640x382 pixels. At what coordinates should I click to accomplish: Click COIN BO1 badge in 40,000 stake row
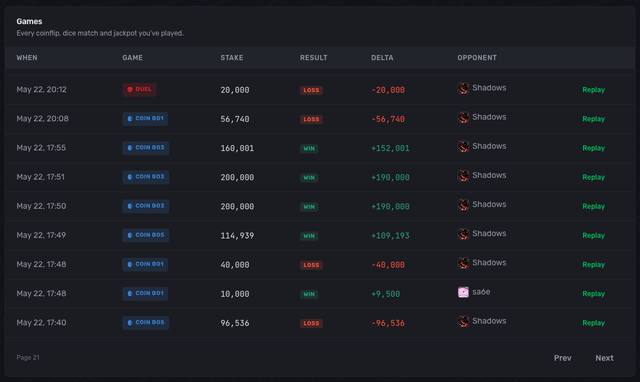click(145, 264)
